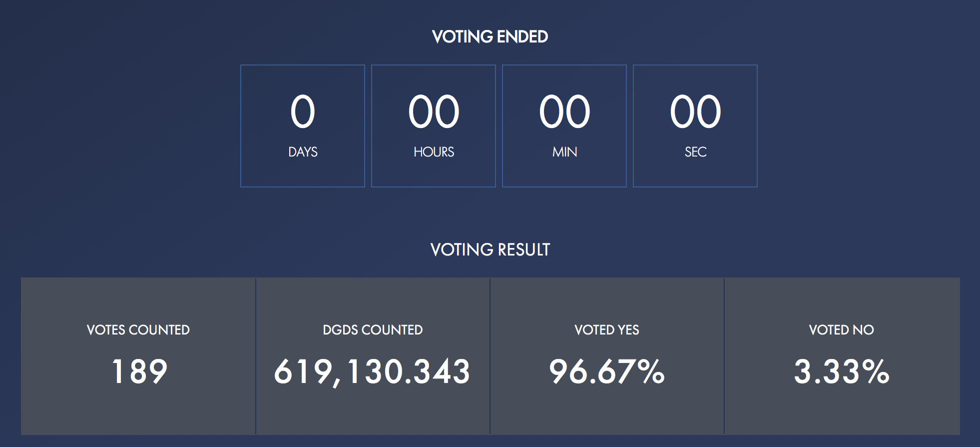Click the 96.67% yes percentage
Screen dimensions: 980x447
(607, 371)
